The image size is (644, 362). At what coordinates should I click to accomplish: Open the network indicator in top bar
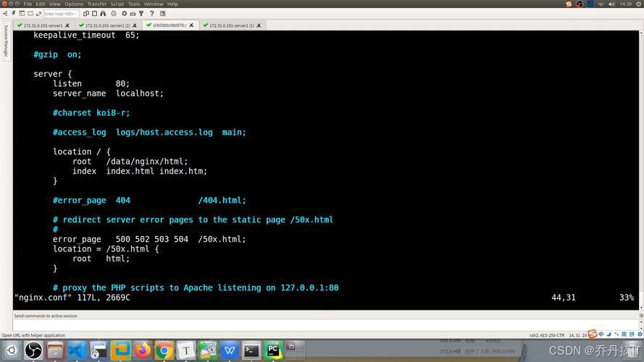(601, 4)
